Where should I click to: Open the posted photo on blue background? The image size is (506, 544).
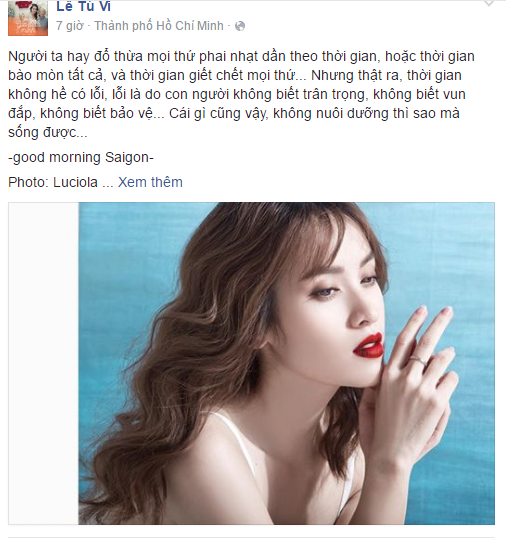[286, 363]
